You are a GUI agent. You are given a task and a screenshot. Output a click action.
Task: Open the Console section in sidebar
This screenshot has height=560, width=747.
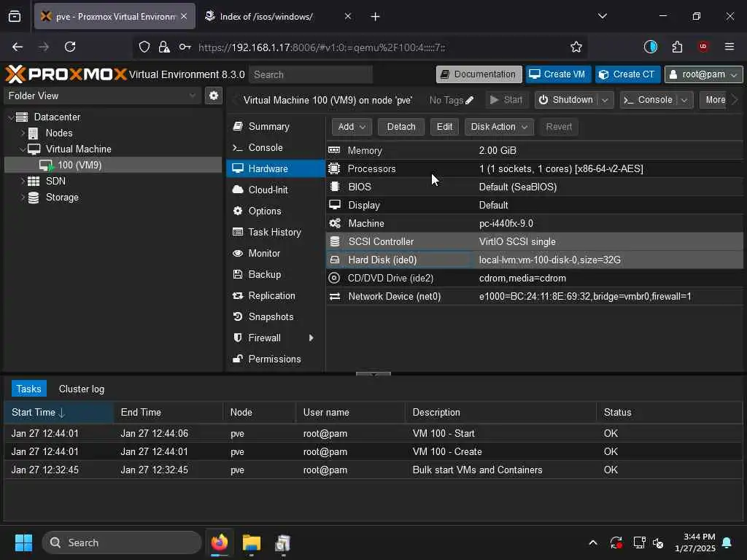(x=275, y=147)
